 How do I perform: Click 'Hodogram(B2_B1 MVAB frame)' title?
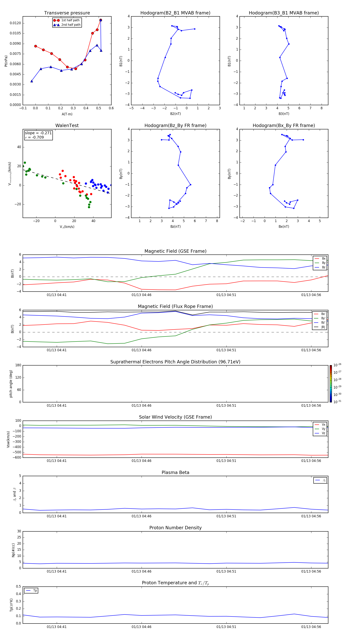tap(175, 13)
